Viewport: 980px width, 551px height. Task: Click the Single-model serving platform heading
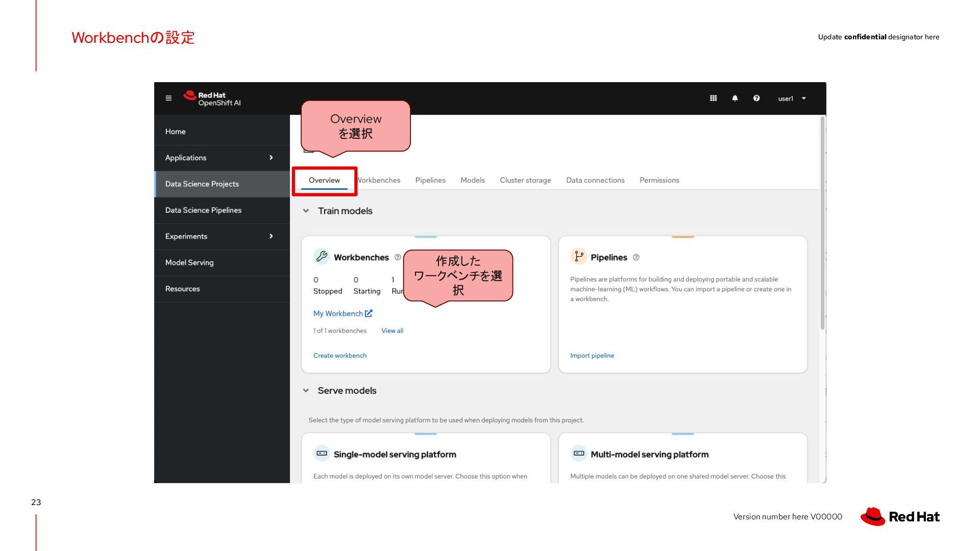(395, 455)
